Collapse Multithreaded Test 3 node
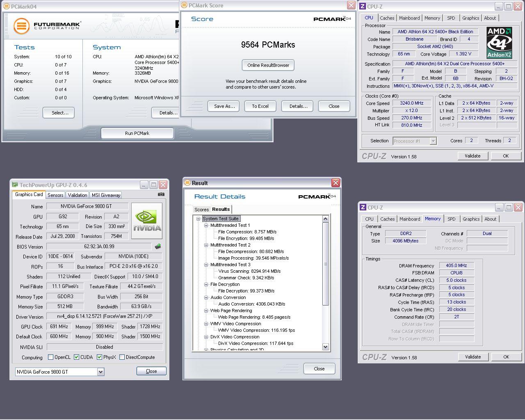 [206, 265]
